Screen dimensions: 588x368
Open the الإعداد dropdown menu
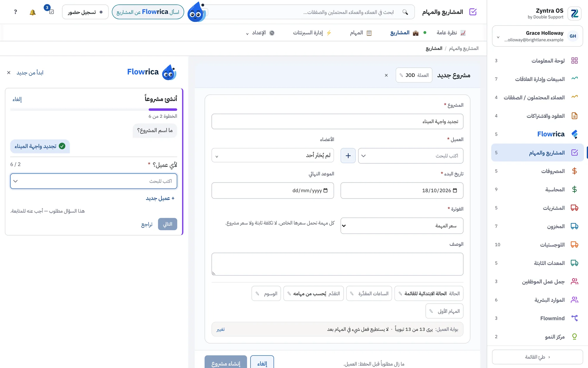pyautogui.click(x=260, y=33)
